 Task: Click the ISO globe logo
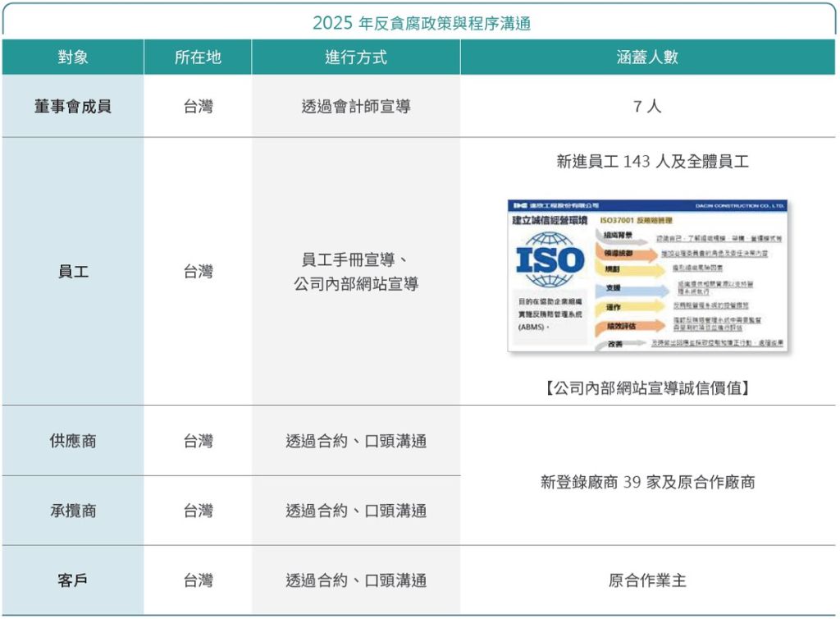[550, 261]
